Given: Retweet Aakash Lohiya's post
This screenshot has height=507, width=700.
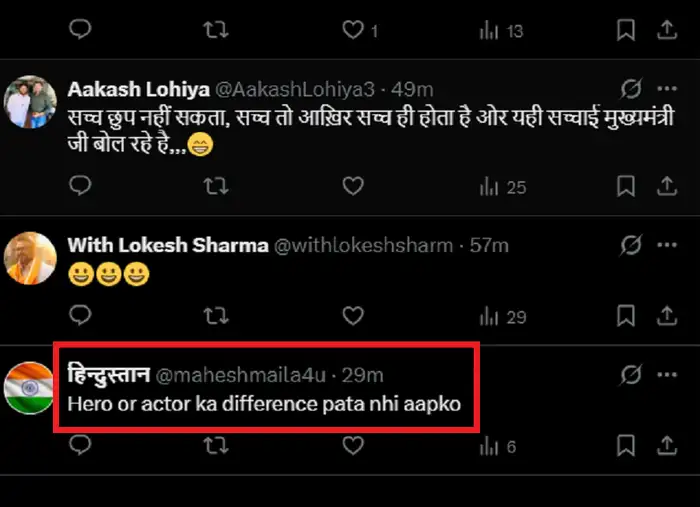Looking at the screenshot, I should (215, 186).
